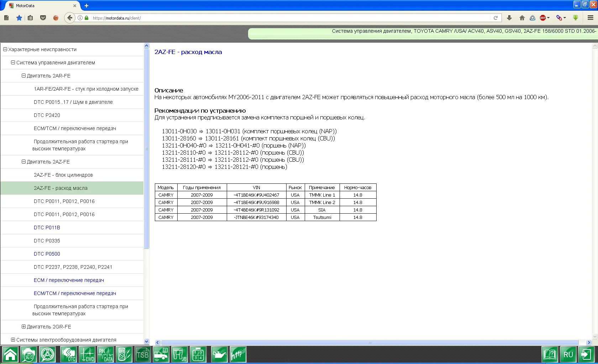Open the Adblock Plus dropdown arrow
Viewport: 598px width, 364px height.
pos(549,18)
